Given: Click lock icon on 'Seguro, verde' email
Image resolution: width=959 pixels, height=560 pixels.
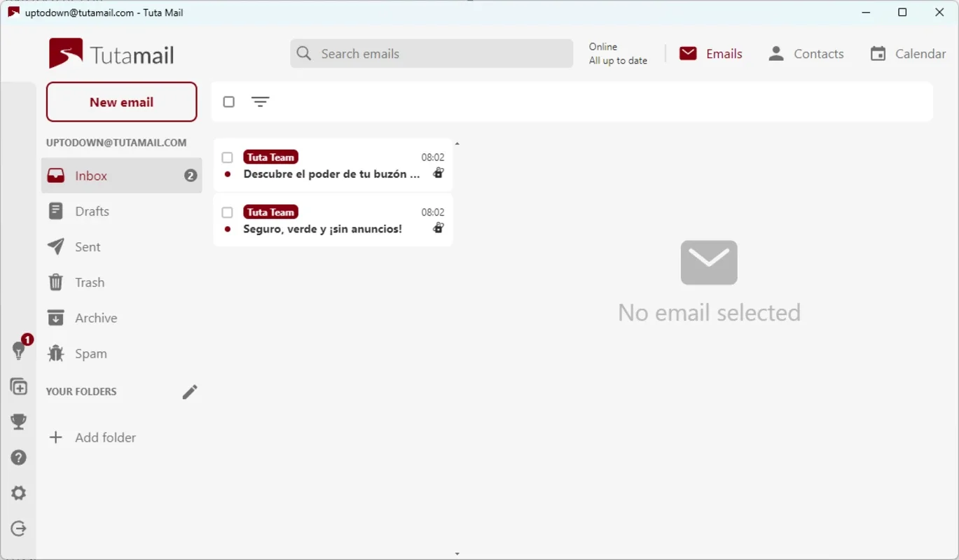Looking at the screenshot, I should [x=439, y=227].
